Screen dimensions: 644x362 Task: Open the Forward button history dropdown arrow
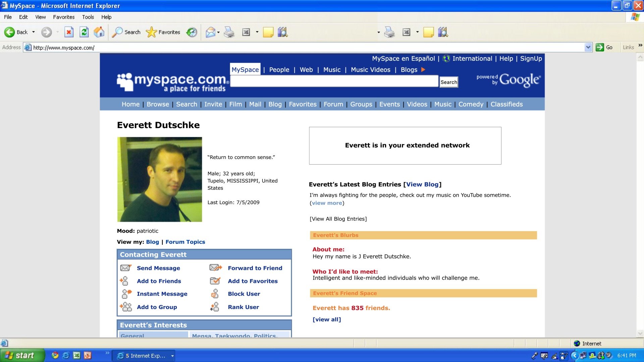click(x=58, y=32)
